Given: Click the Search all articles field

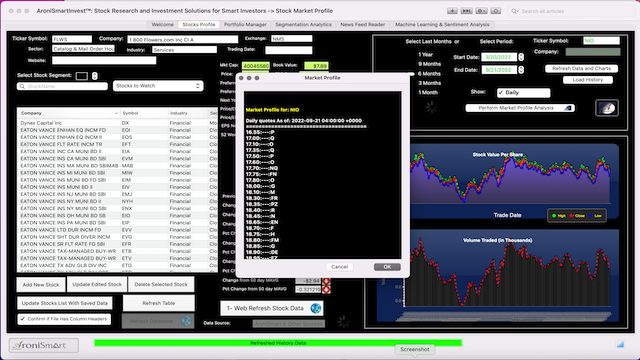Looking at the screenshot, I should [x=570, y=11].
